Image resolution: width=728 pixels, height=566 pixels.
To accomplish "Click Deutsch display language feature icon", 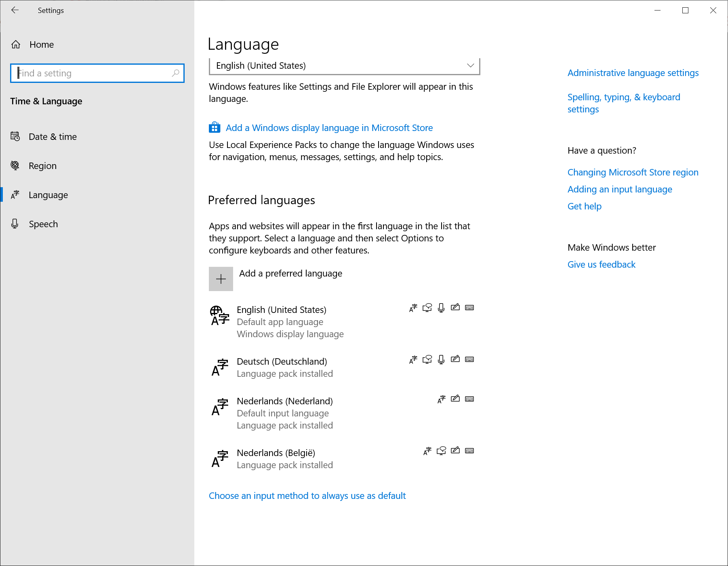I will pyautogui.click(x=413, y=360).
